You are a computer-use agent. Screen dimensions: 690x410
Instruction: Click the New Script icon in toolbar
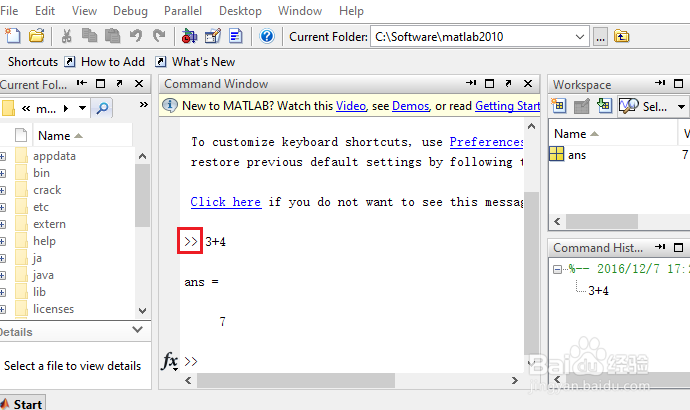[13, 36]
